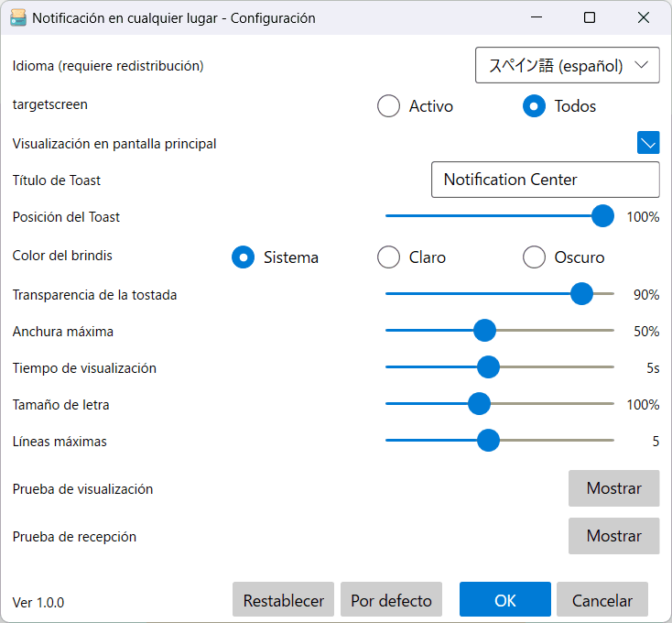Image resolution: width=672 pixels, height=623 pixels.
Task: Click the Título de Toast text field
Action: pos(545,180)
